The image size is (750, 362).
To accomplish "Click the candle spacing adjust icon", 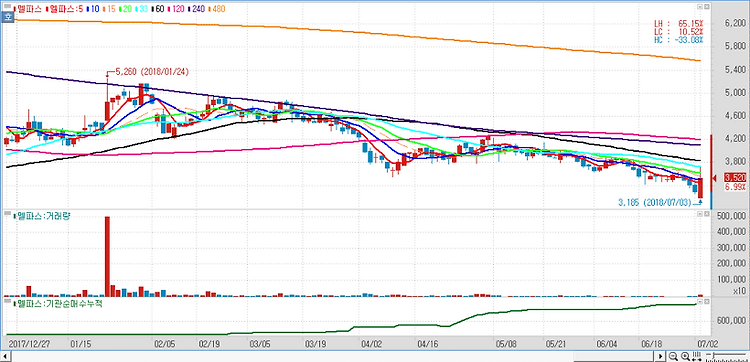I will 696,356.
